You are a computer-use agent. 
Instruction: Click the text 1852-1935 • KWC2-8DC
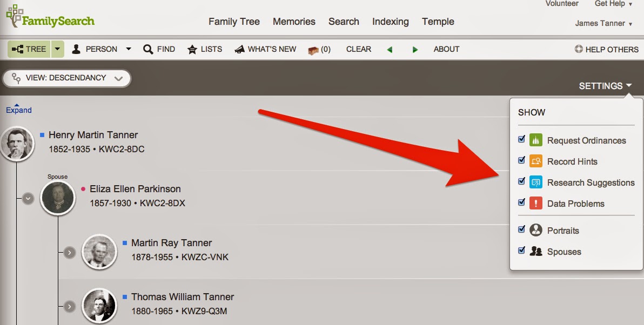(97, 150)
